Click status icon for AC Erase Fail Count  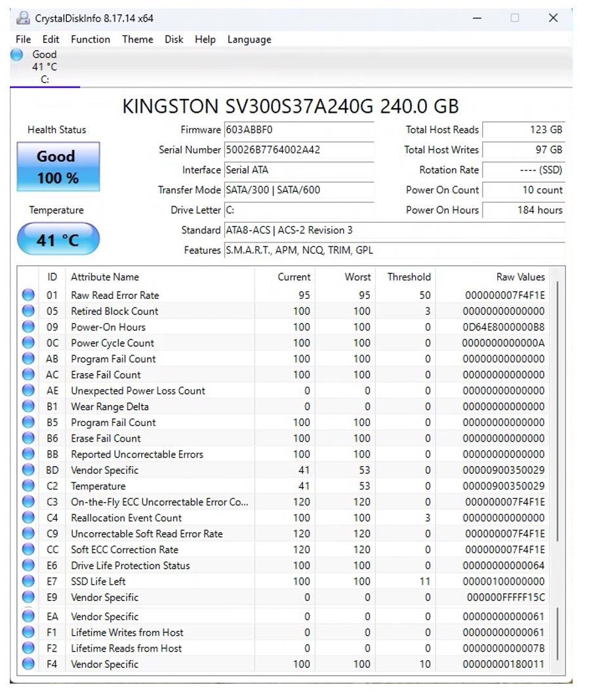pyautogui.click(x=28, y=374)
